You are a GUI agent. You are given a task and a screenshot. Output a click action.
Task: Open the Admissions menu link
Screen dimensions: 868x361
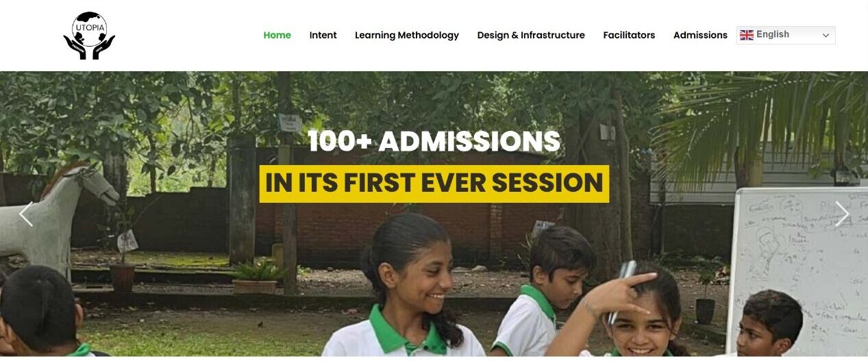pyautogui.click(x=700, y=35)
